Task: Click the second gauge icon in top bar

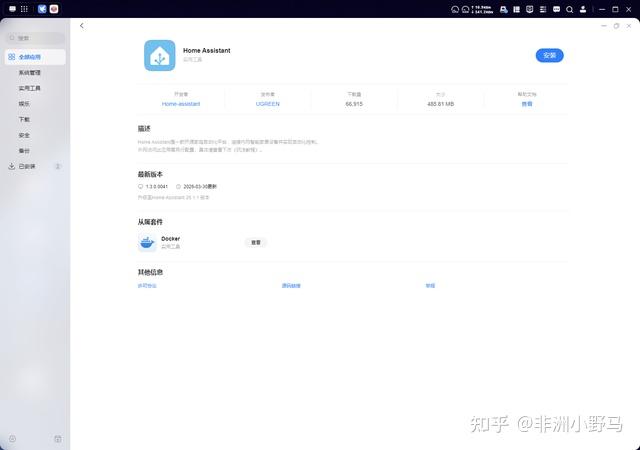Action: (466, 9)
